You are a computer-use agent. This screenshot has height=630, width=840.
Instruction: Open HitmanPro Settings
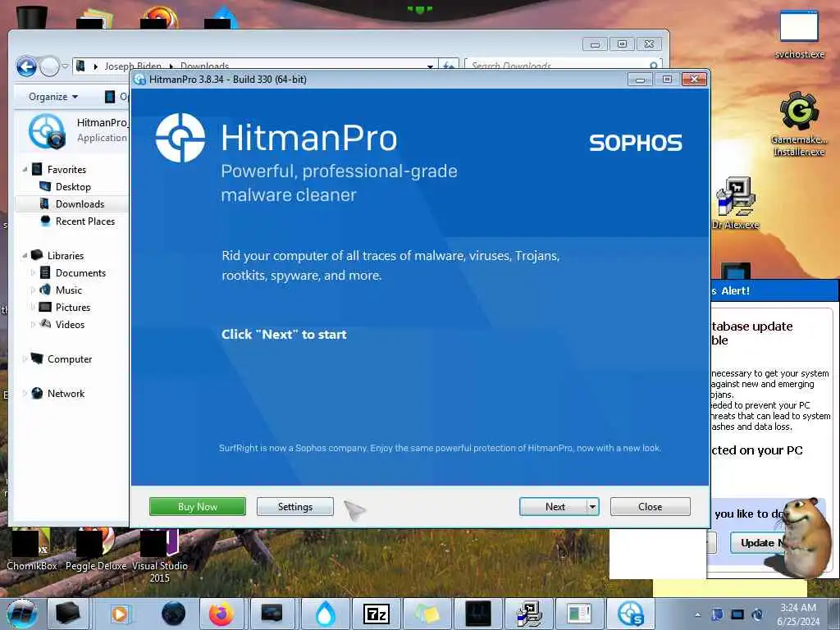click(295, 507)
